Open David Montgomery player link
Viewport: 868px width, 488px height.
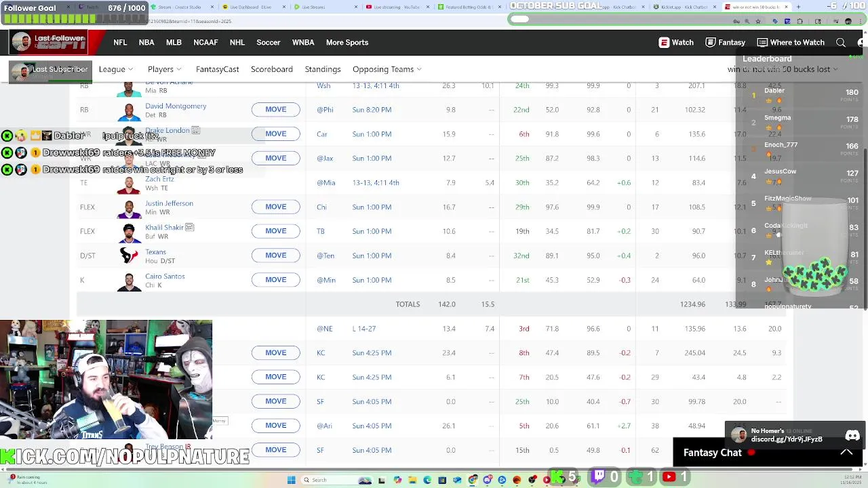click(x=176, y=106)
